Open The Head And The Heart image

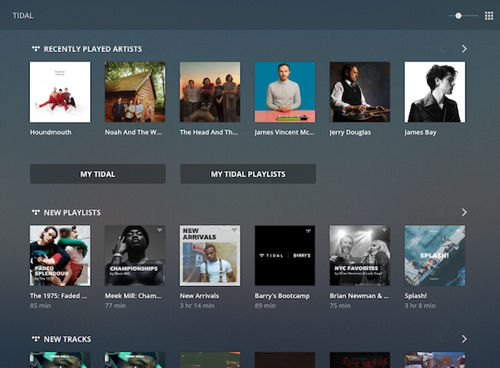pos(210,92)
